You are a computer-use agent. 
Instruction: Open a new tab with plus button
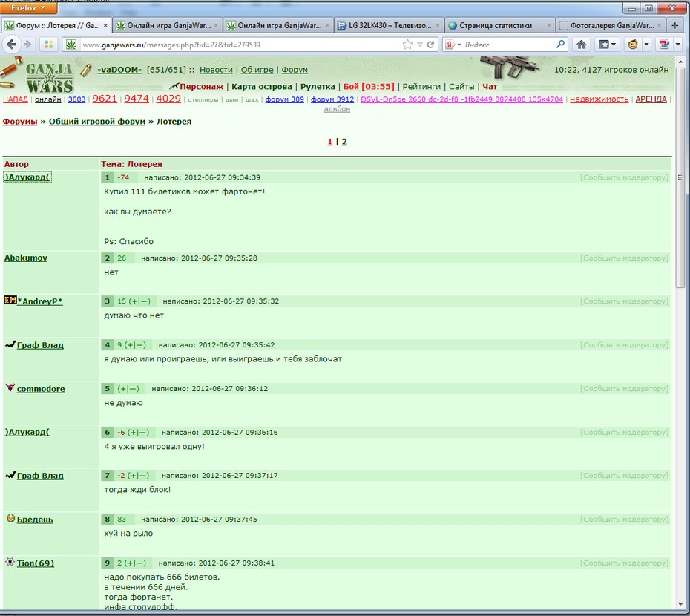pyautogui.click(x=675, y=25)
